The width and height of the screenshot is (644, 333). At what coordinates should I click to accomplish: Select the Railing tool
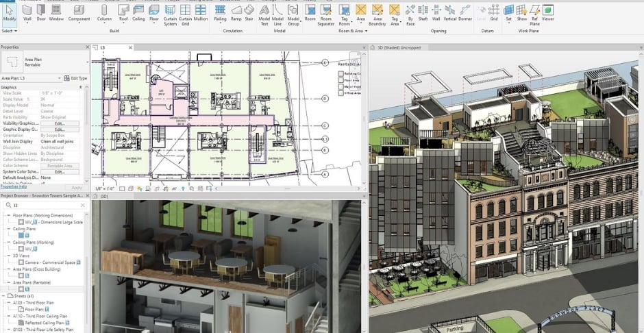[x=220, y=14]
